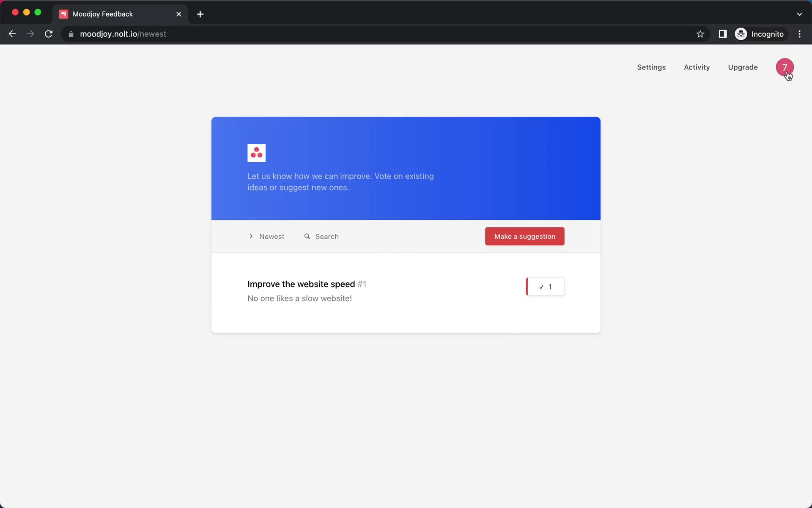Click the Settings navigation icon
The image size is (812, 508).
click(651, 67)
